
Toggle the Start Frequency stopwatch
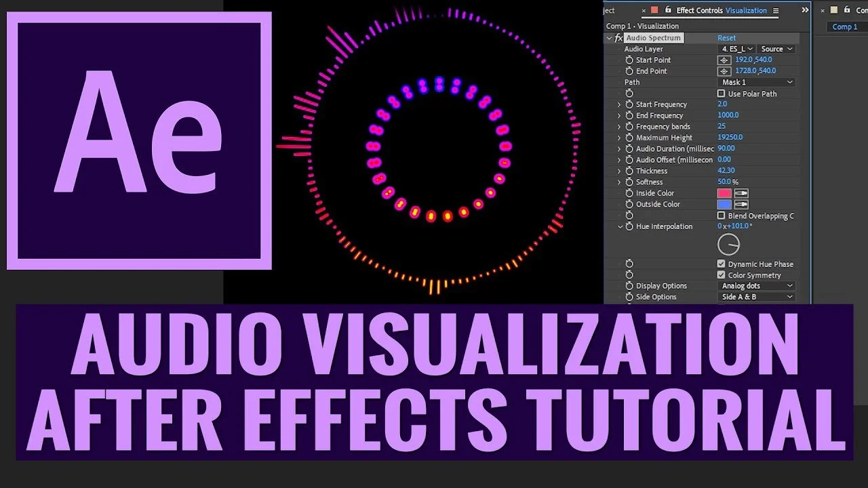[x=629, y=104]
